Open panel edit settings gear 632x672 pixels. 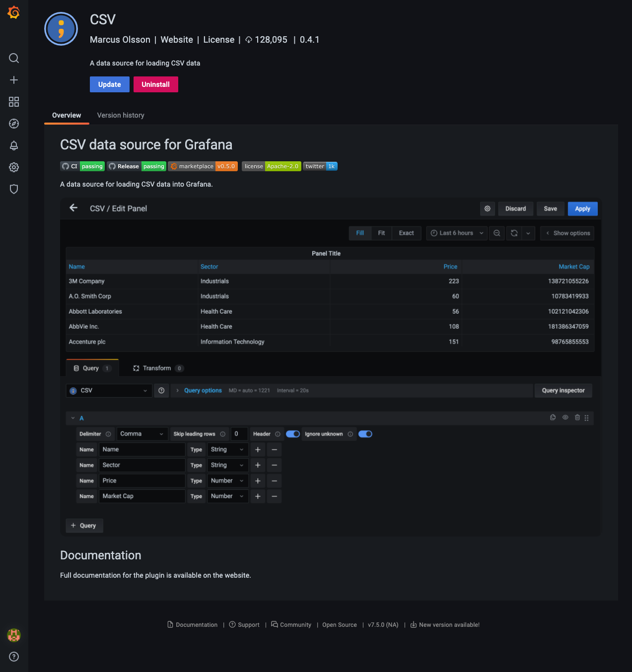tap(487, 208)
